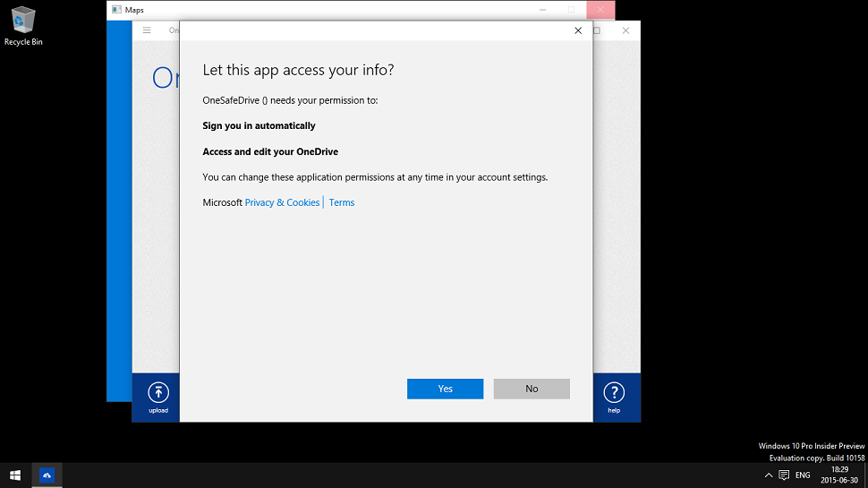
Task: Close the OneSafeDrive window
Action: pos(625,30)
